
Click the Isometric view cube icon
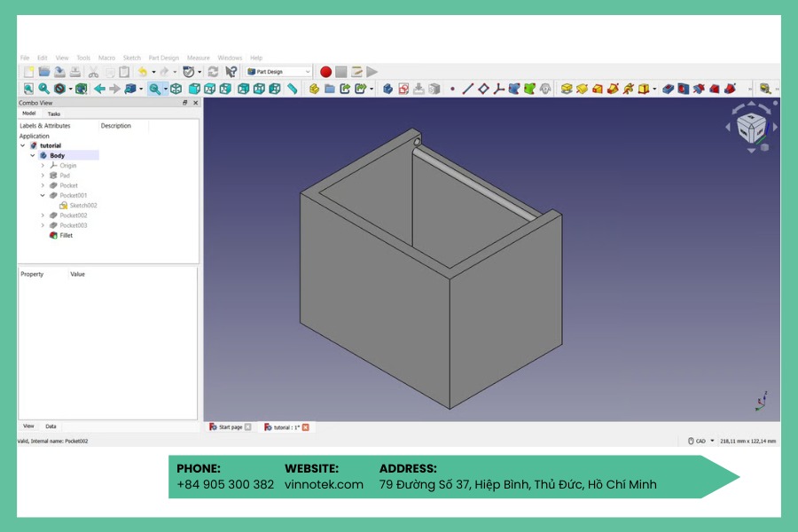pyautogui.click(x=176, y=89)
